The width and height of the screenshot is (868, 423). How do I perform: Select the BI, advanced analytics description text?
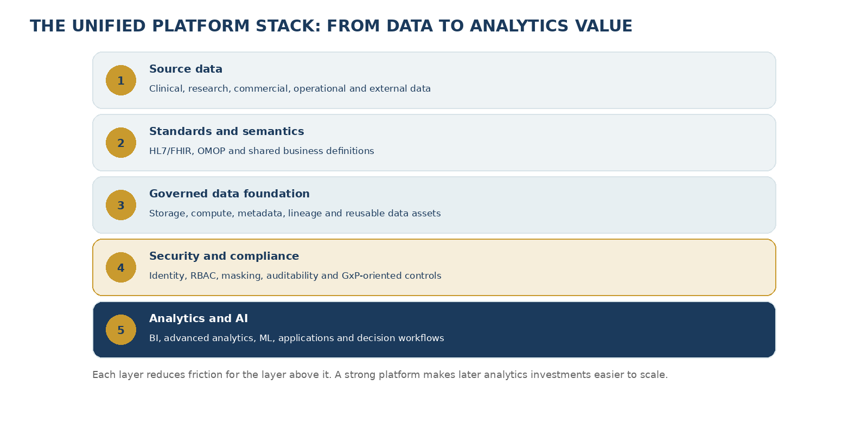coord(296,338)
